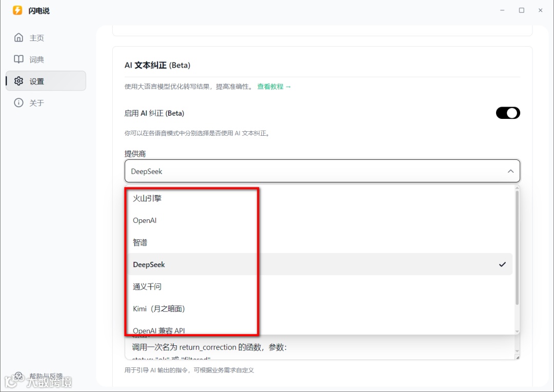Click the chevron arrow of provider dropdown

point(510,171)
